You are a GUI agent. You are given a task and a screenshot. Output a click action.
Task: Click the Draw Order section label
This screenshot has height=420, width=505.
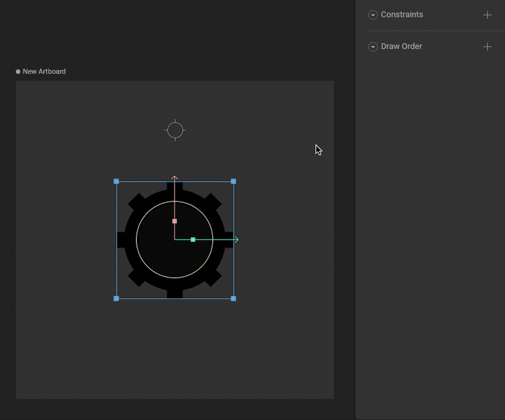click(401, 46)
